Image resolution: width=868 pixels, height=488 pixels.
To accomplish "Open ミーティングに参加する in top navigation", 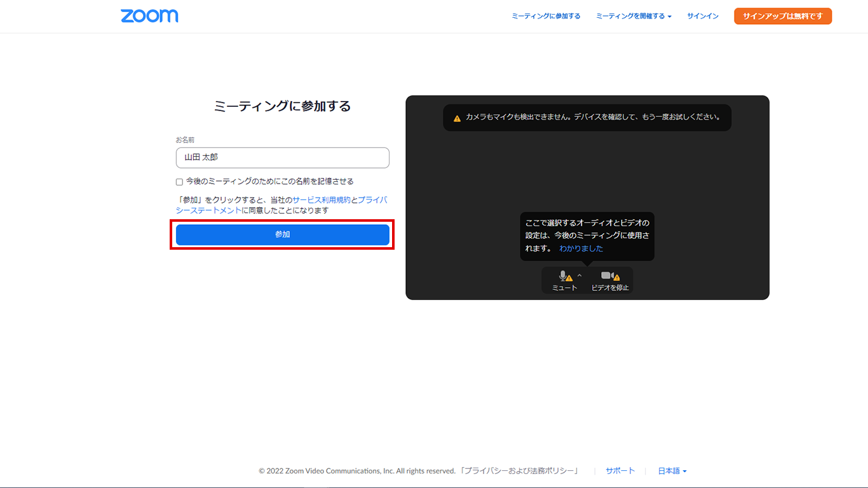I will pos(546,16).
